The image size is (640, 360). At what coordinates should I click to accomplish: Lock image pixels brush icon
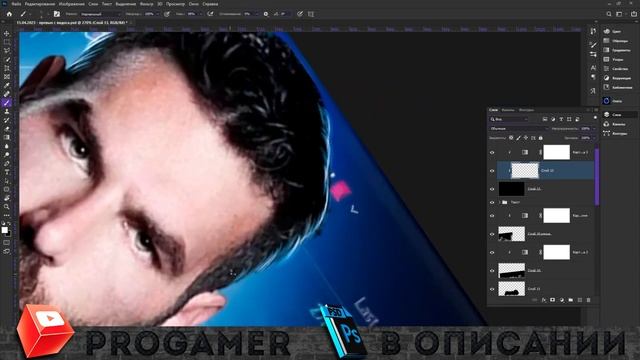point(518,138)
